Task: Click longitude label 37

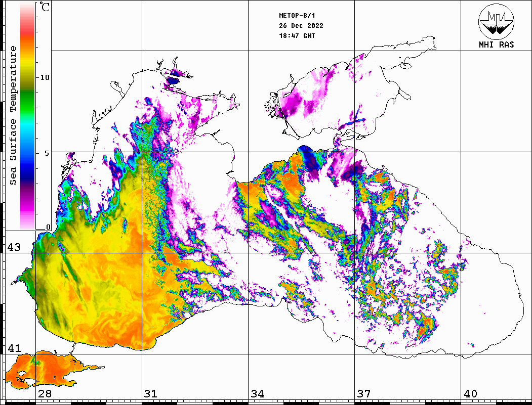Action: click(364, 394)
